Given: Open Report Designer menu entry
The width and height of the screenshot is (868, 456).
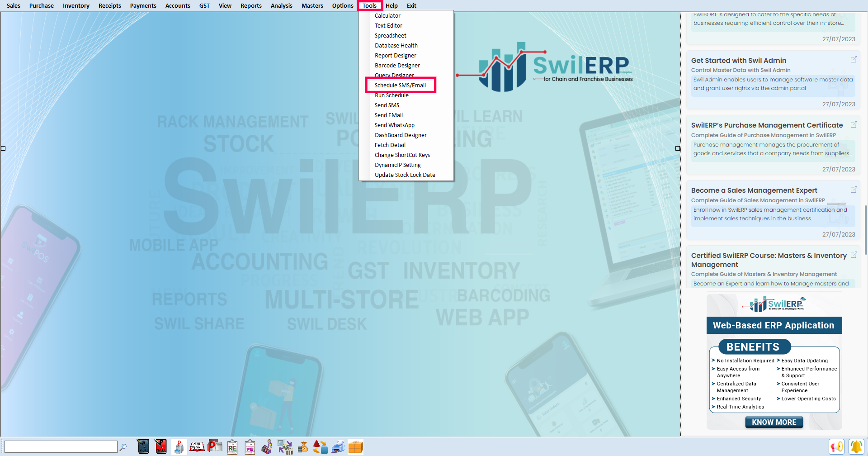Looking at the screenshot, I should (406, 56).
